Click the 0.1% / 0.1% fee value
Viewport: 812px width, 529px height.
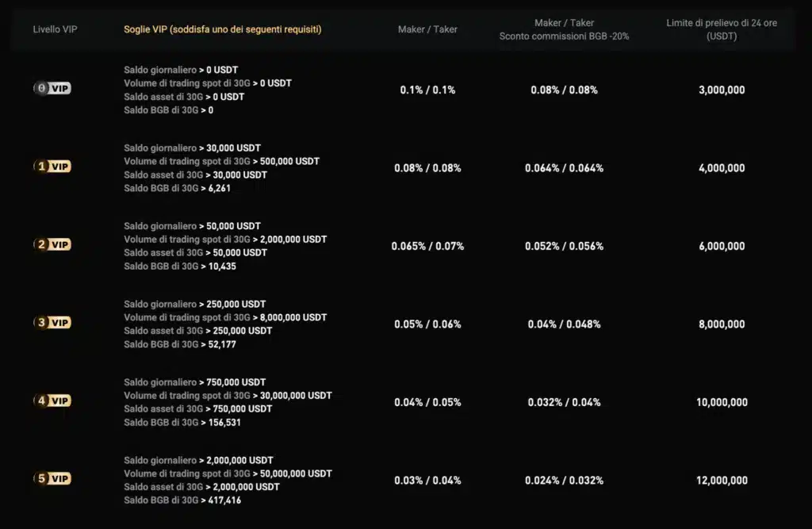click(427, 90)
